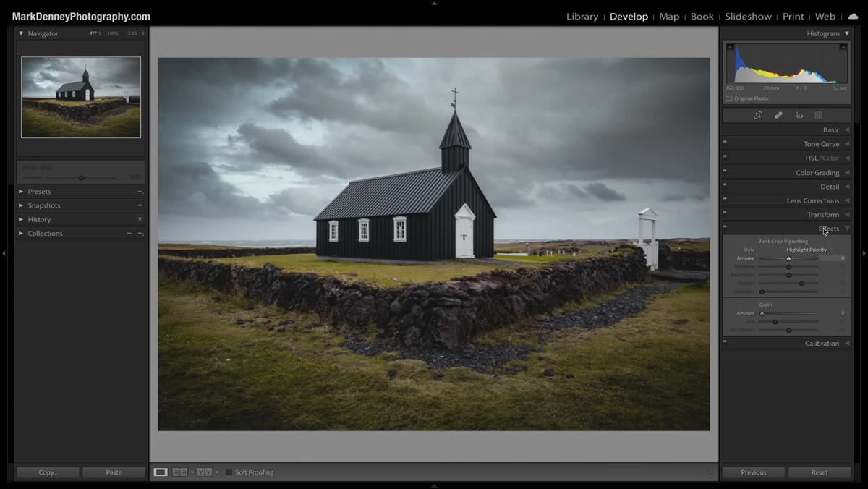Click the Reset button
Screen dimensions: 868x489
tap(820, 472)
